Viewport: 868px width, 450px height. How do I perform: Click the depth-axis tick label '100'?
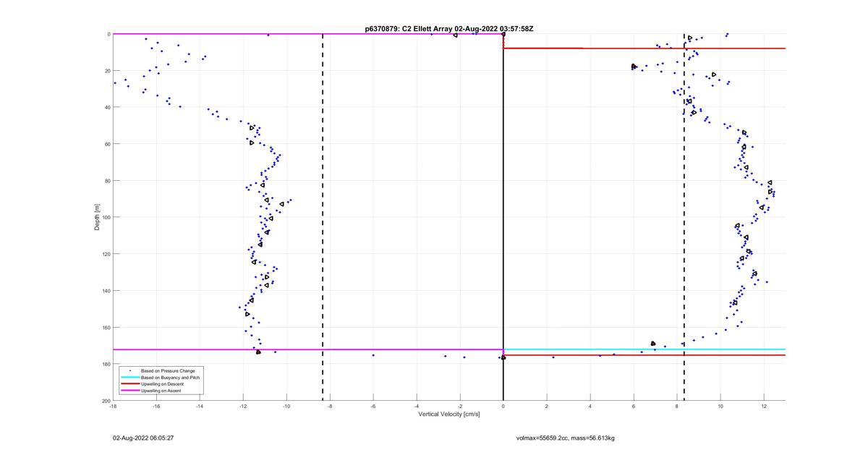pos(106,217)
